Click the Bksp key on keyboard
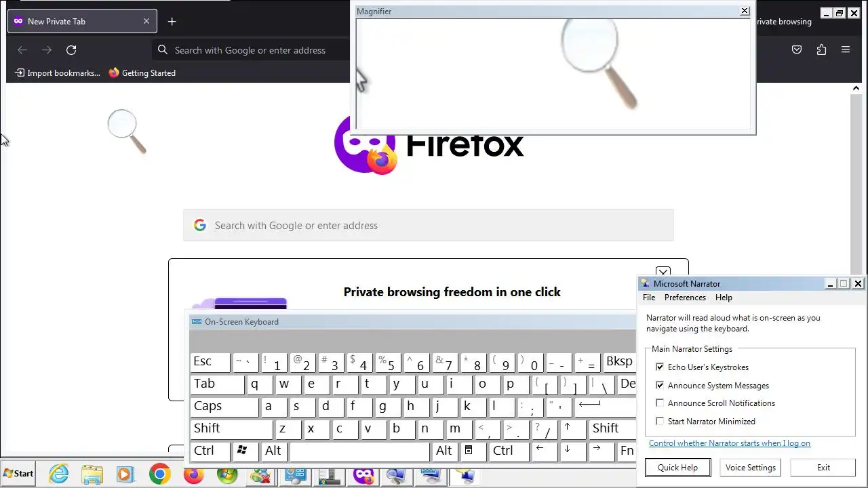 (x=620, y=363)
